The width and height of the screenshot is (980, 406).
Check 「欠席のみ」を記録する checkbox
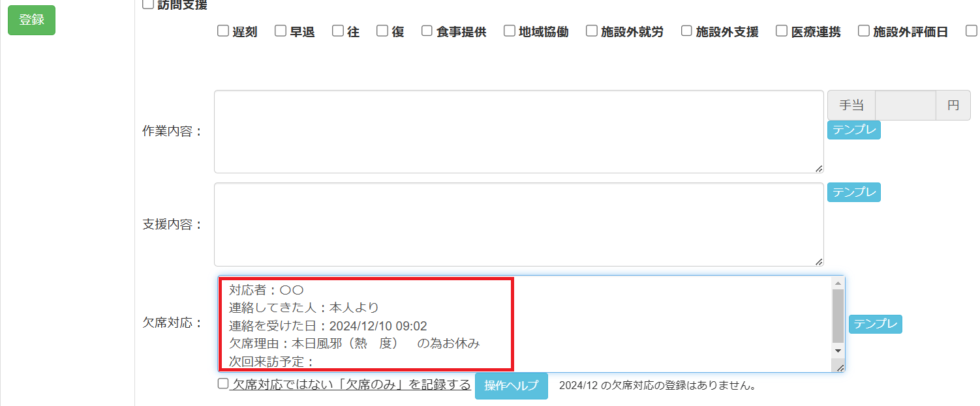tap(223, 384)
